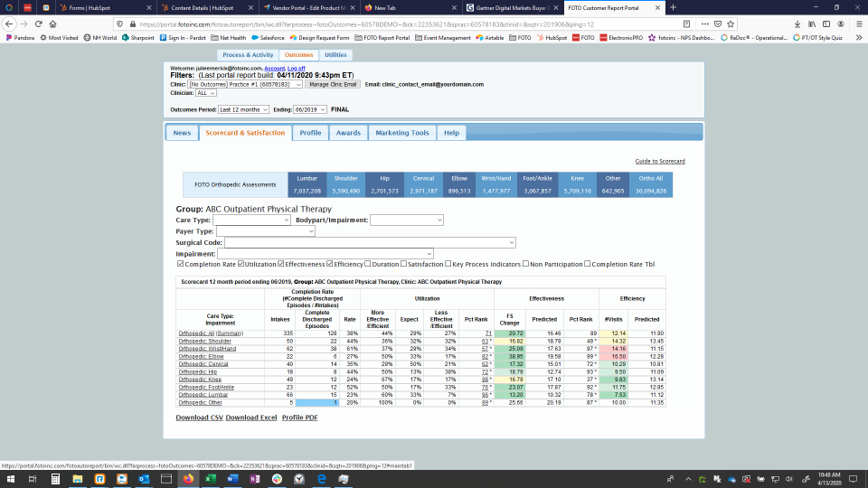Click the Profile PDF link
The width and height of the screenshot is (868, 488).
300,418
